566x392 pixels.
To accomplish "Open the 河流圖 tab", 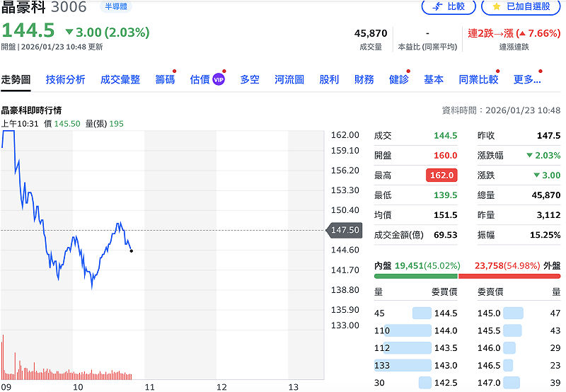I will (289, 79).
